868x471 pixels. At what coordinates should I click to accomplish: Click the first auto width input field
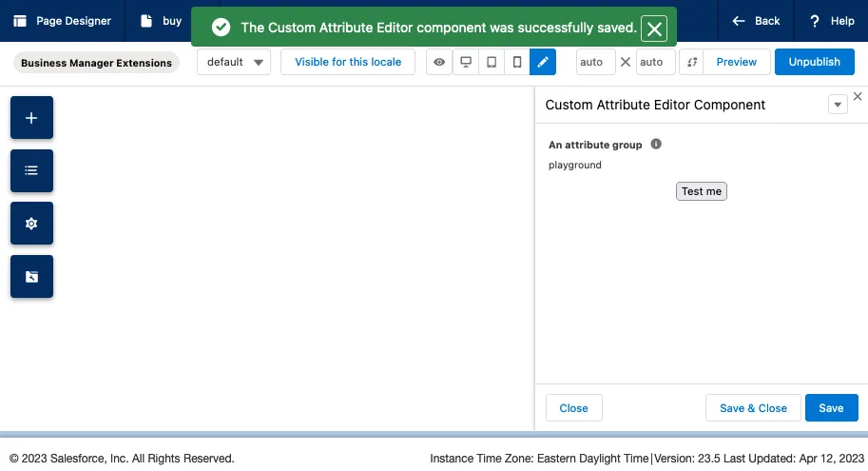[595, 62]
